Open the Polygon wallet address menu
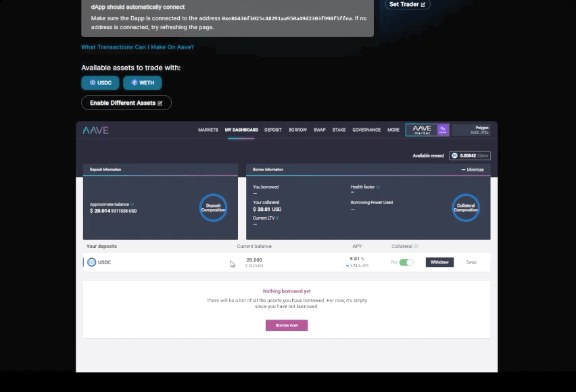 [x=471, y=130]
